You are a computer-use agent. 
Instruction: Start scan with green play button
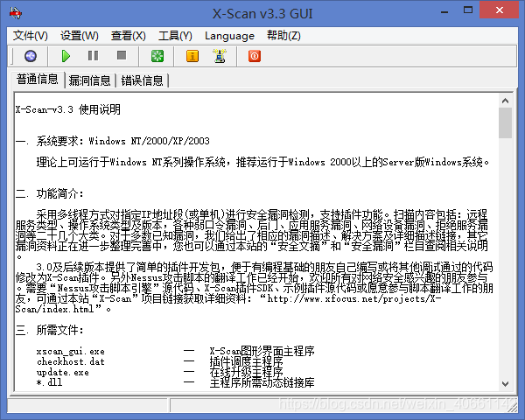66,56
